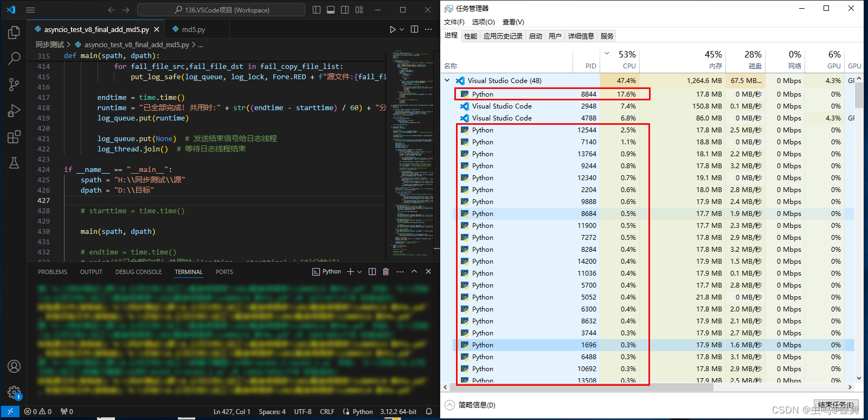This screenshot has height=420, width=868.
Task: Run the Python file with play button
Action: pos(393,29)
